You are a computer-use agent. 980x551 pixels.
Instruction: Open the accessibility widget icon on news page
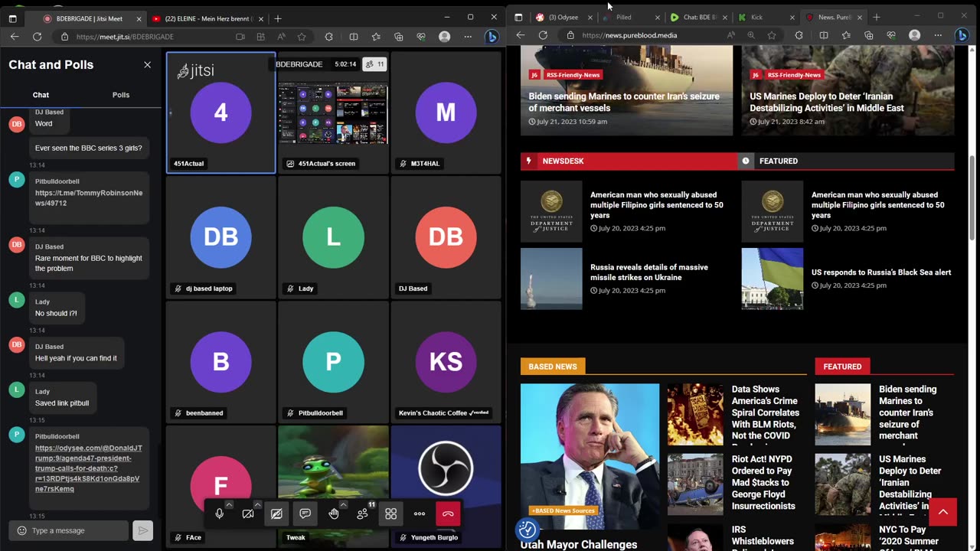[x=527, y=529]
